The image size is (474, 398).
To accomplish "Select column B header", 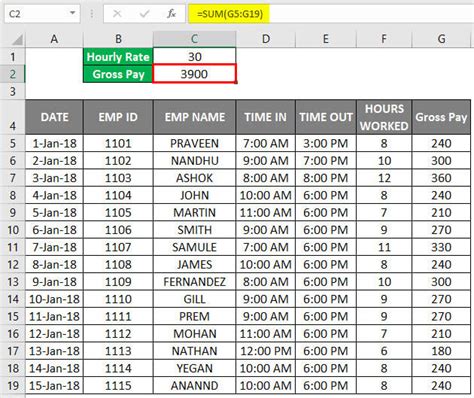I will point(118,39).
